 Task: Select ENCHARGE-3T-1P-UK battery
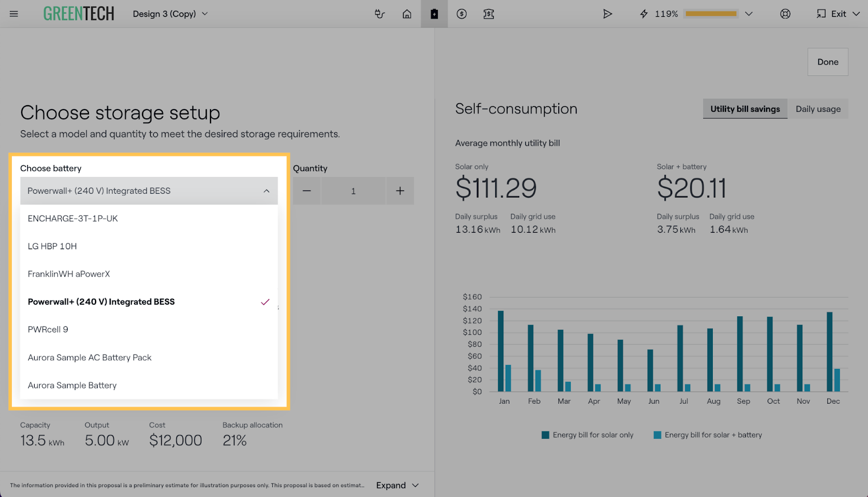tap(149, 219)
